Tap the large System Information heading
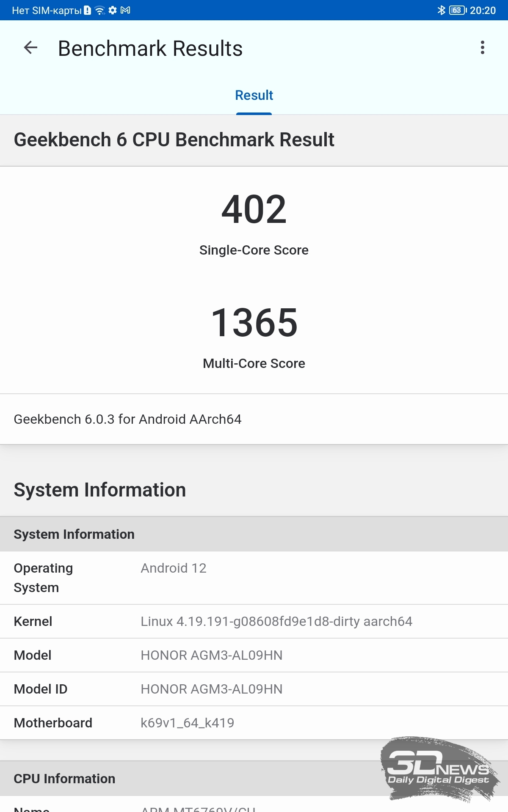Viewport: 508px width, 812px height. point(100,490)
